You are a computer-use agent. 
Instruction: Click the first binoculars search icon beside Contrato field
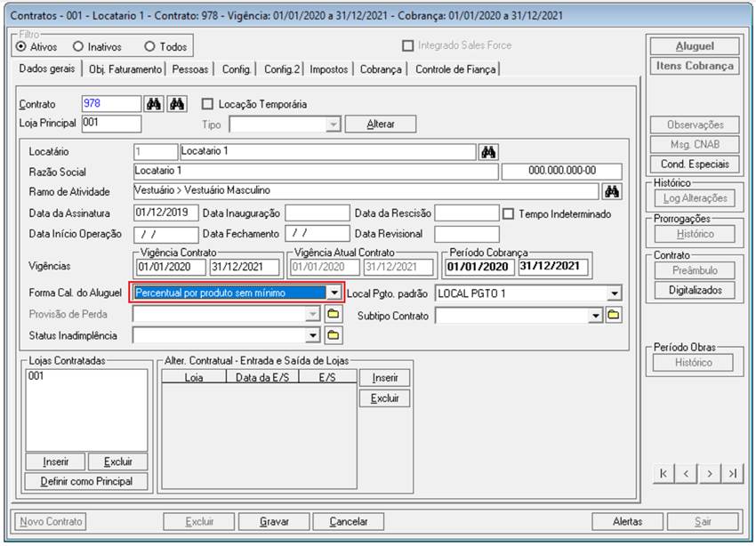coord(154,104)
